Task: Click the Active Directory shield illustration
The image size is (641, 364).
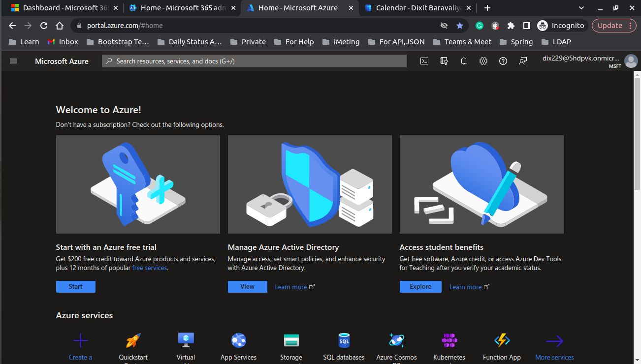Action: [x=310, y=184]
